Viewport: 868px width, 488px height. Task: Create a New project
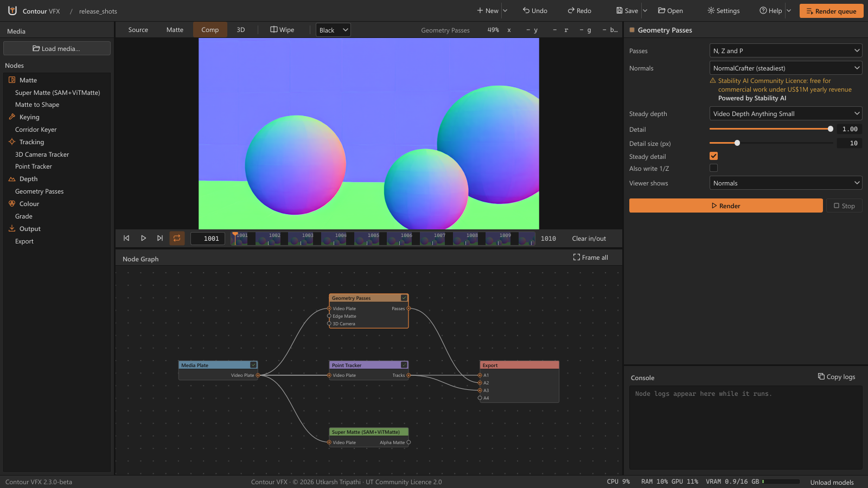pos(488,10)
